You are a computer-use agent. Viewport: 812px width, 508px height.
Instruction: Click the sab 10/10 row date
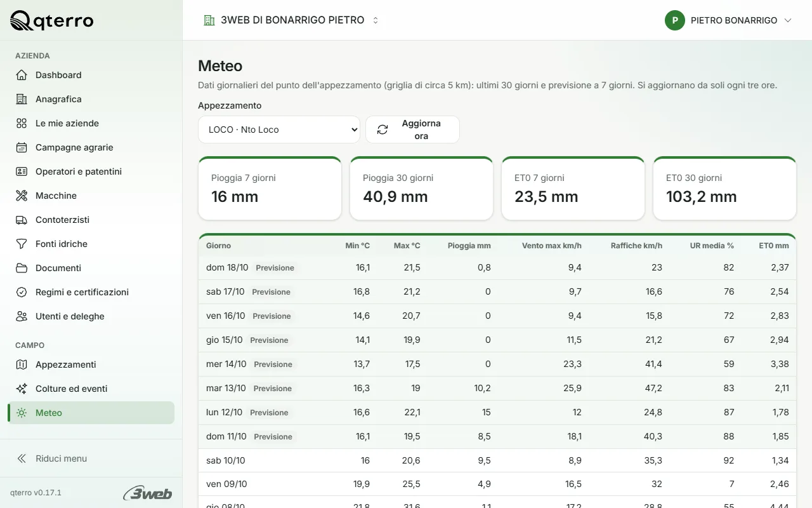click(226, 460)
